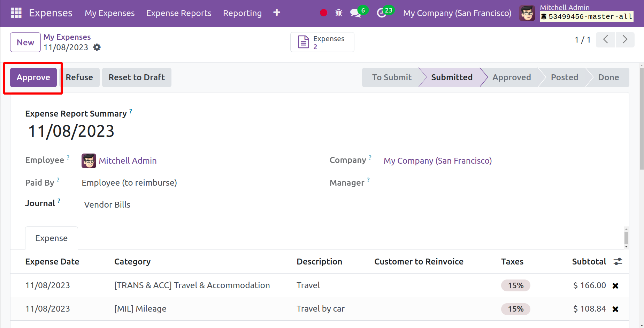
Task: Follow My Expenses breadcrumb link
Action: coord(67,37)
